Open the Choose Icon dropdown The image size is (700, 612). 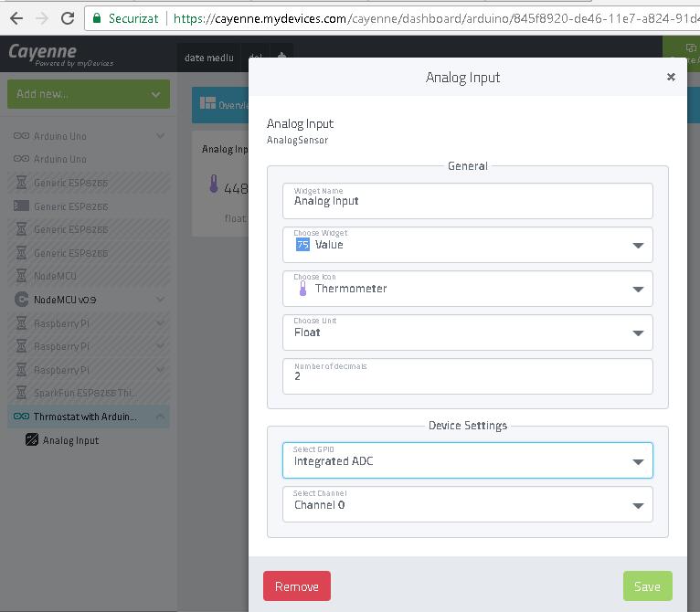coord(467,289)
